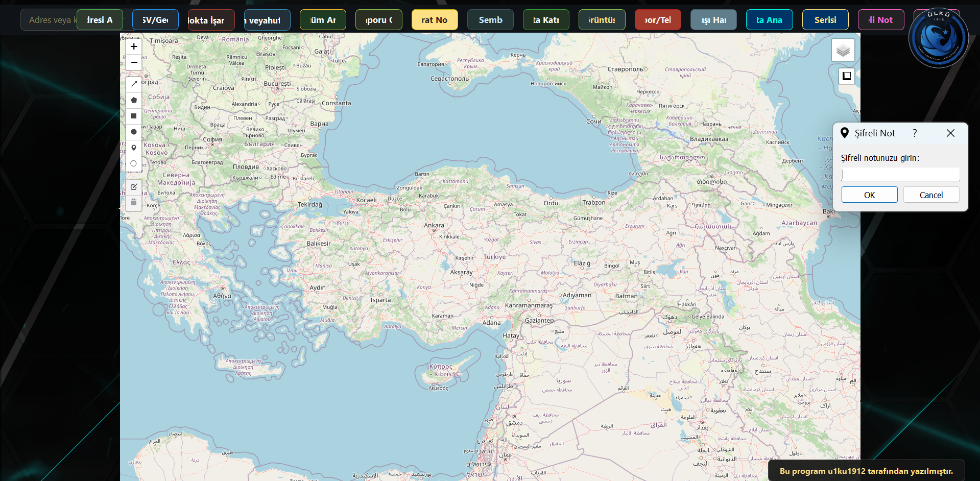The height and width of the screenshot is (481, 980).
Task: Click the Kocaeli city label on map
Action: tap(366, 200)
